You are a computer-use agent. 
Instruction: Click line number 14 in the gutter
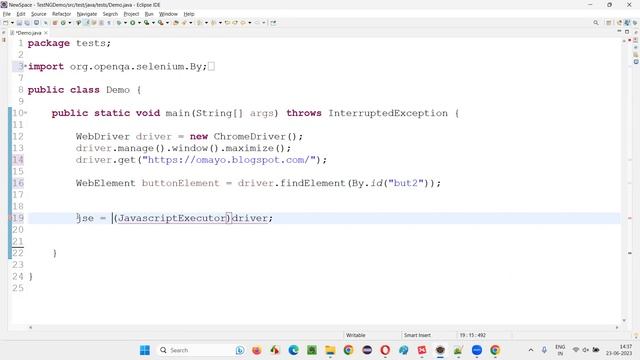click(x=18, y=160)
